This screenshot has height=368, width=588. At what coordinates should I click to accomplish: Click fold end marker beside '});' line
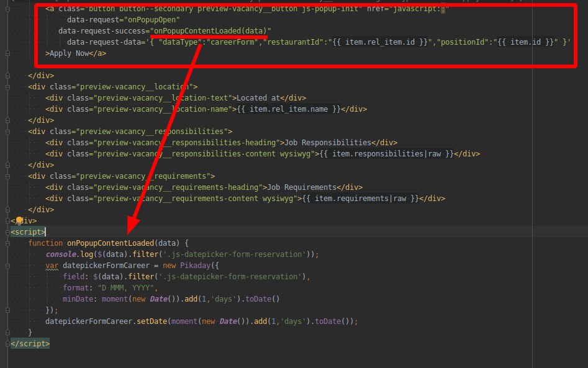(7, 310)
